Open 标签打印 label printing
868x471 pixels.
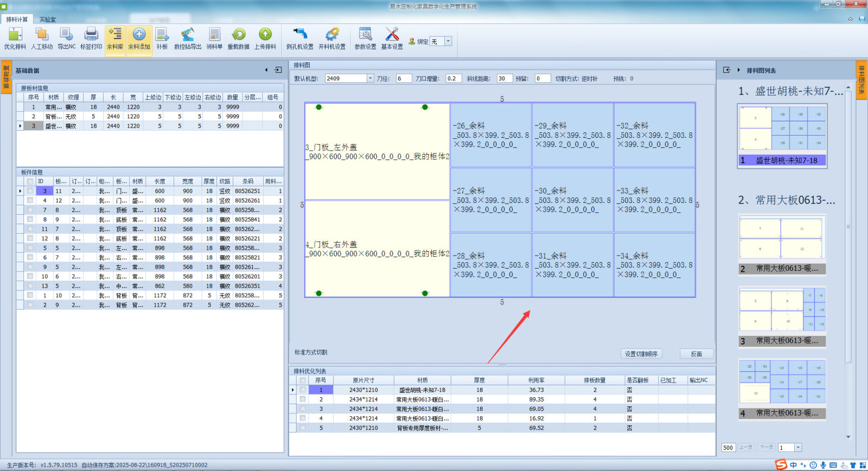(91, 39)
